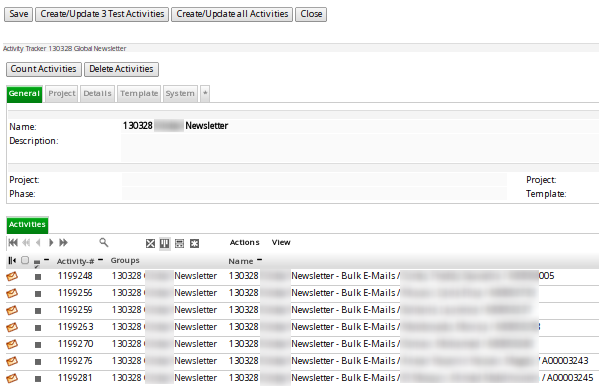The height and width of the screenshot is (386, 599).
Task: Click the collapse-columns icon in grid header
Action: (12, 261)
